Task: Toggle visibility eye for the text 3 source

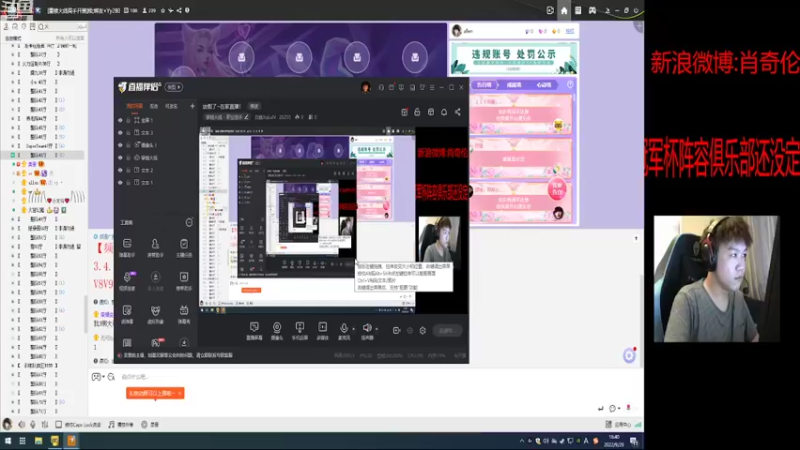Action: click(x=120, y=133)
